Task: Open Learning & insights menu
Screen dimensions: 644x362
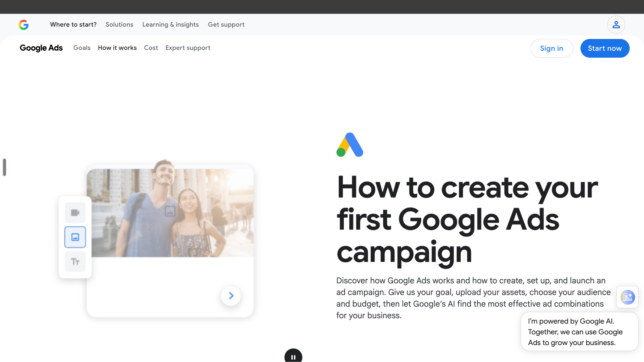Action: [x=170, y=25]
